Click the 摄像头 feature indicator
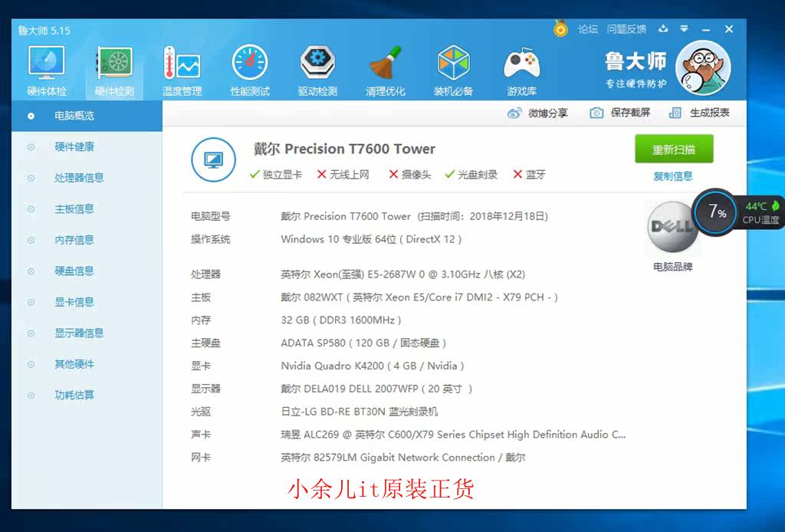The image size is (785, 532). 410,175
